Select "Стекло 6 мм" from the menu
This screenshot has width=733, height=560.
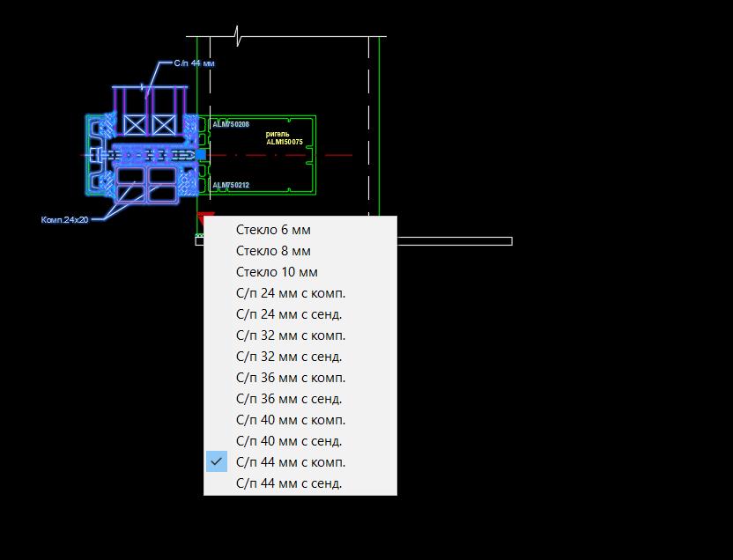coord(273,230)
